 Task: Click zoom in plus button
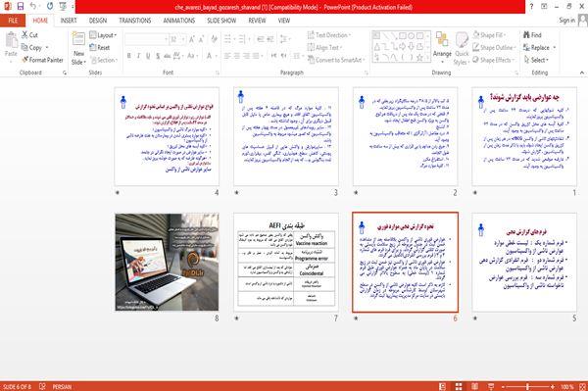point(553,386)
